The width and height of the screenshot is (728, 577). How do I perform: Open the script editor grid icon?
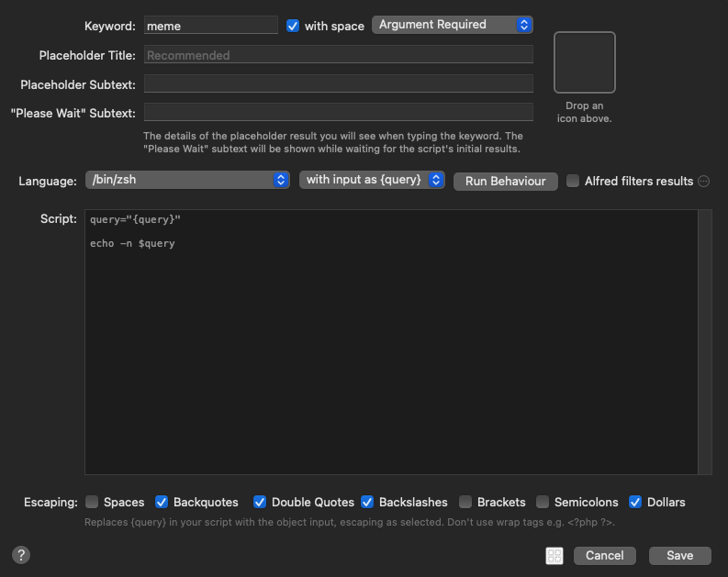pos(554,556)
